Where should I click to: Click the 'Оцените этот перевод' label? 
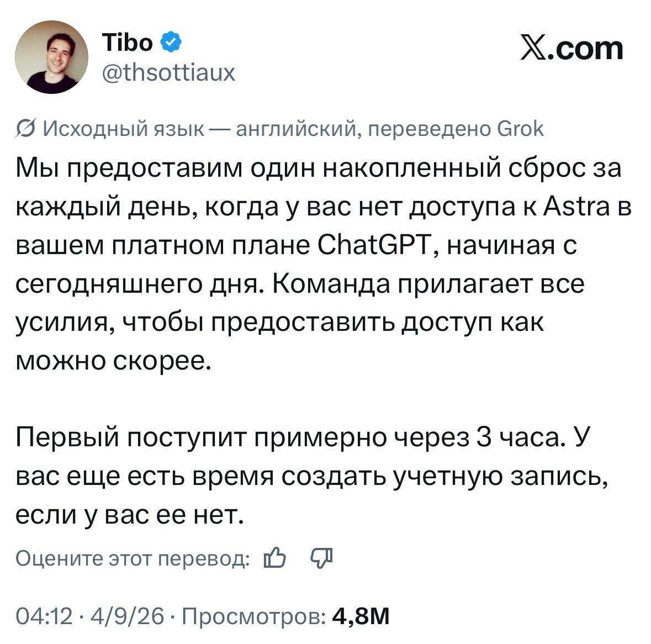[x=133, y=558]
